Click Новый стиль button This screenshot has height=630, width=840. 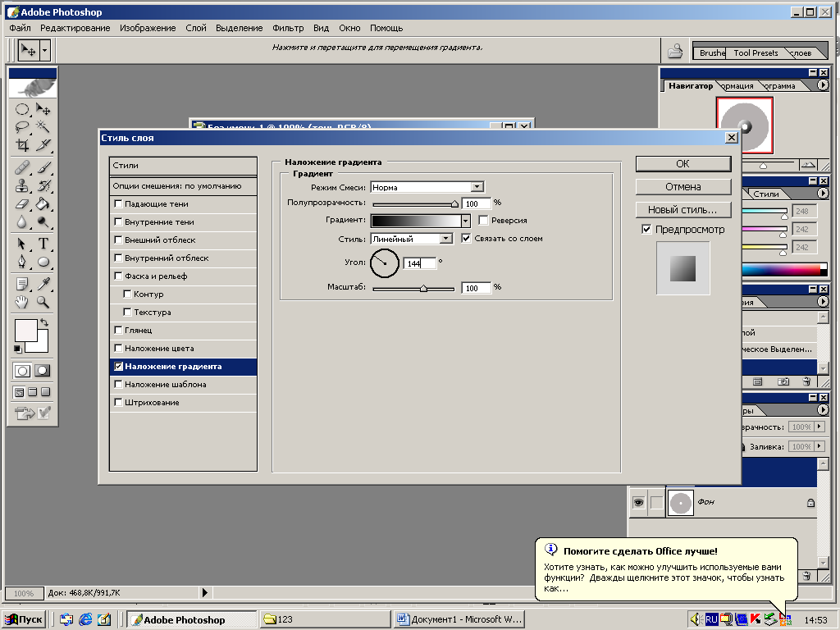click(683, 210)
